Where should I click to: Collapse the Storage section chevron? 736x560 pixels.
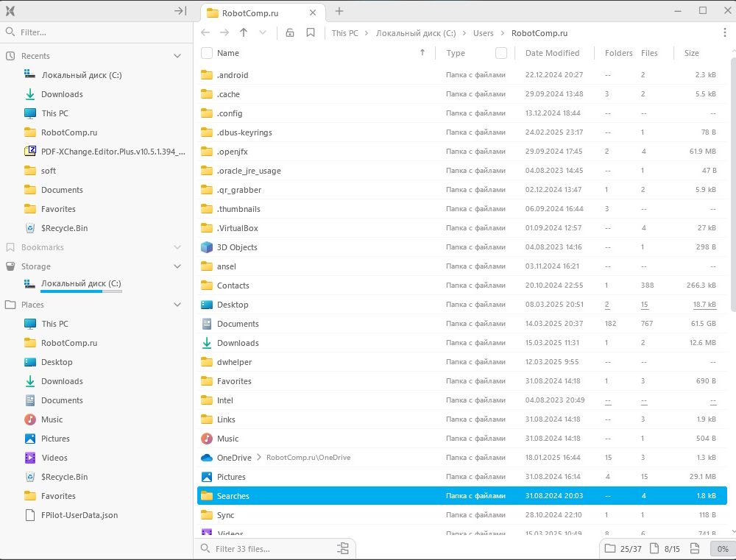pyautogui.click(x=177, y=266)
